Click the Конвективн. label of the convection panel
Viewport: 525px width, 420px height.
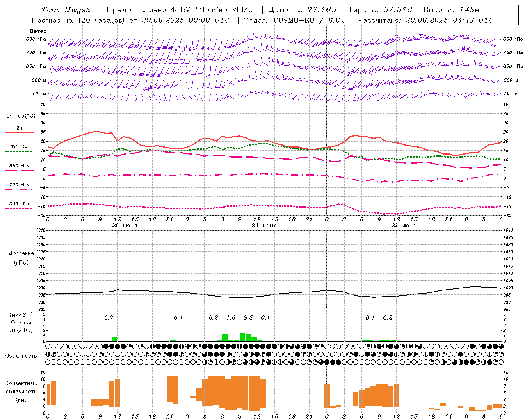tap(21, 383)
